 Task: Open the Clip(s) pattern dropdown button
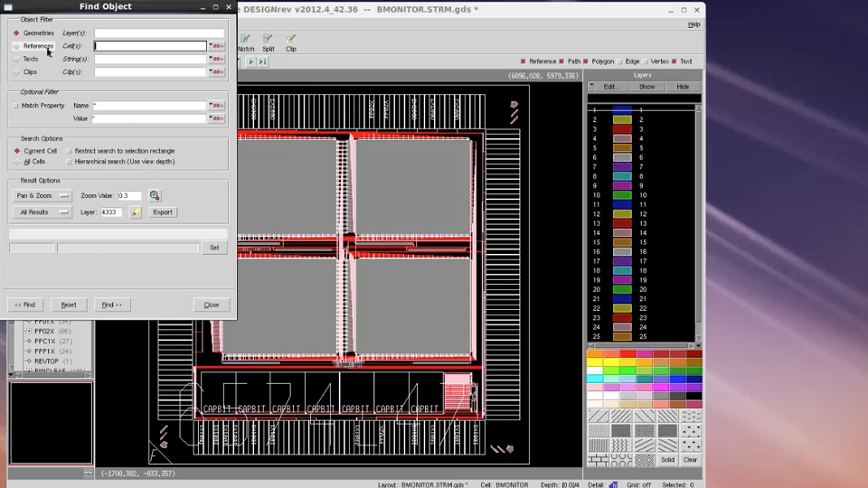pos(216,72)
